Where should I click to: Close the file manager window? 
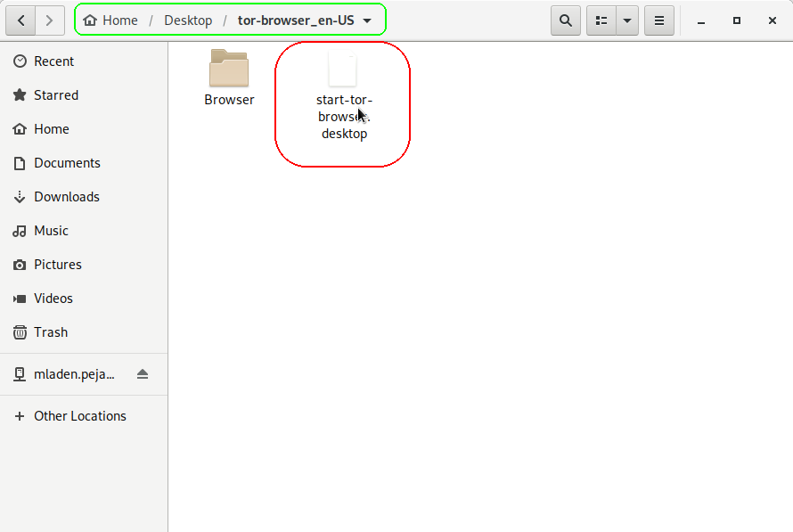[772, 20]
